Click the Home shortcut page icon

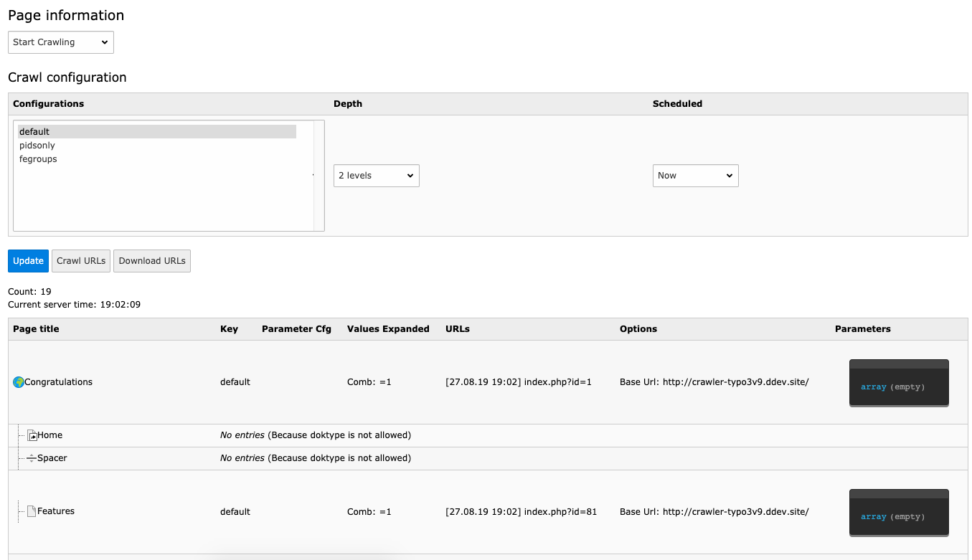click(32, 435)
